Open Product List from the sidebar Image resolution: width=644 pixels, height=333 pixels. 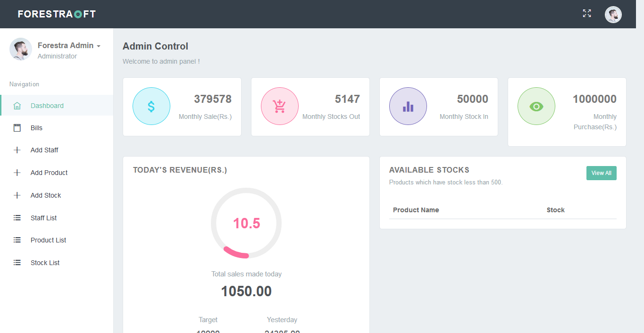tap(48, 240)
